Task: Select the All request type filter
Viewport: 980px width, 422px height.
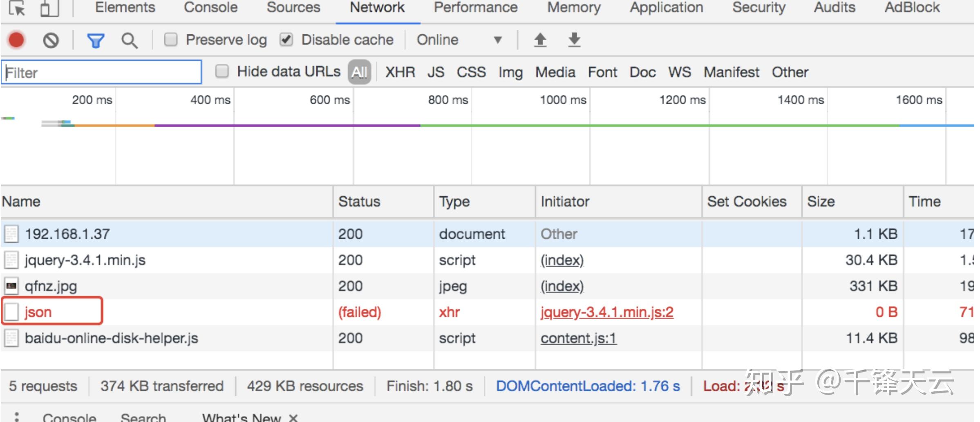Action: pos(359,72)
